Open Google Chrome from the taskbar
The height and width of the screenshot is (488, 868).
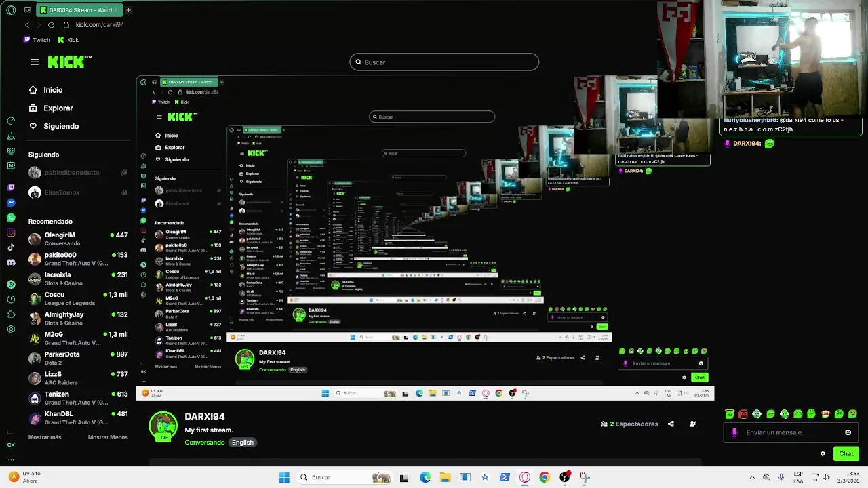coord(545,477)
